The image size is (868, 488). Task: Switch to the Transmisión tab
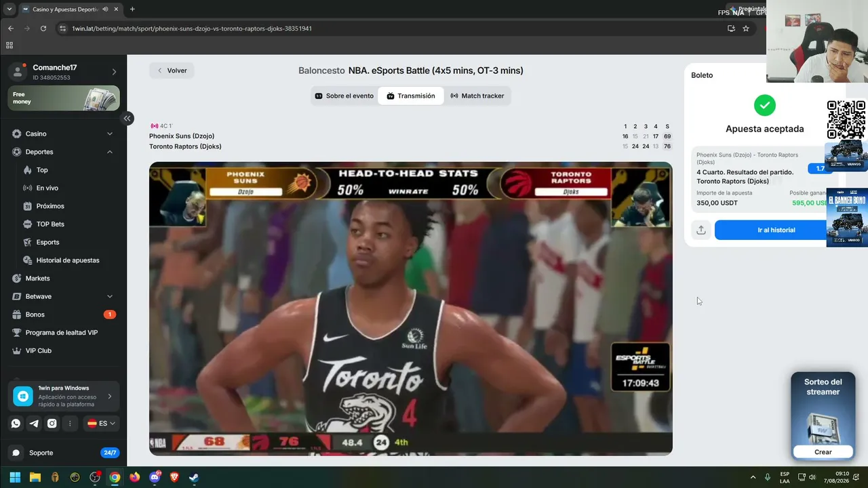[x=411, y=96]
